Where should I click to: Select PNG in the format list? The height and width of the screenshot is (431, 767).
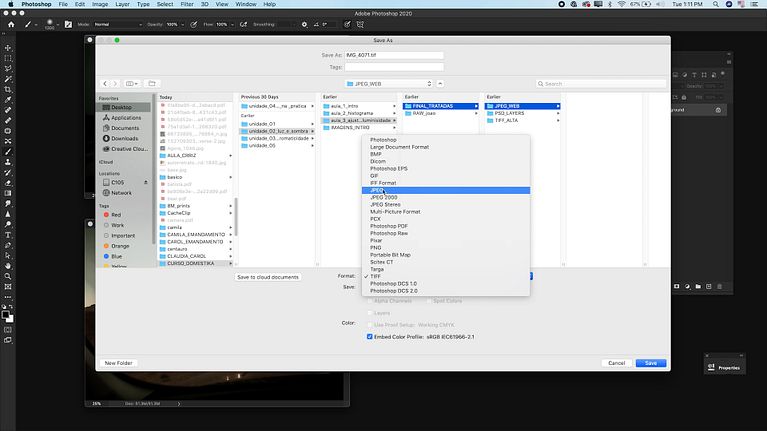[376, 247]
